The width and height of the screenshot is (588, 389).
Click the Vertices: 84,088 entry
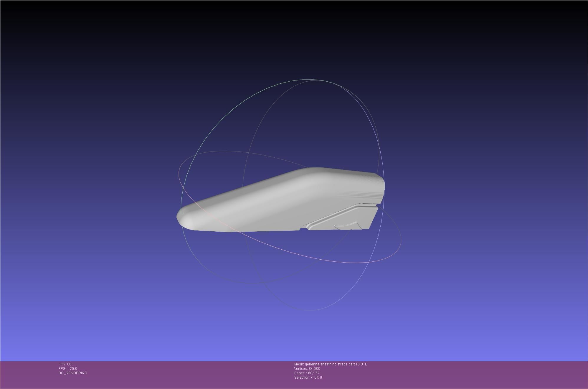pos(307,369)
